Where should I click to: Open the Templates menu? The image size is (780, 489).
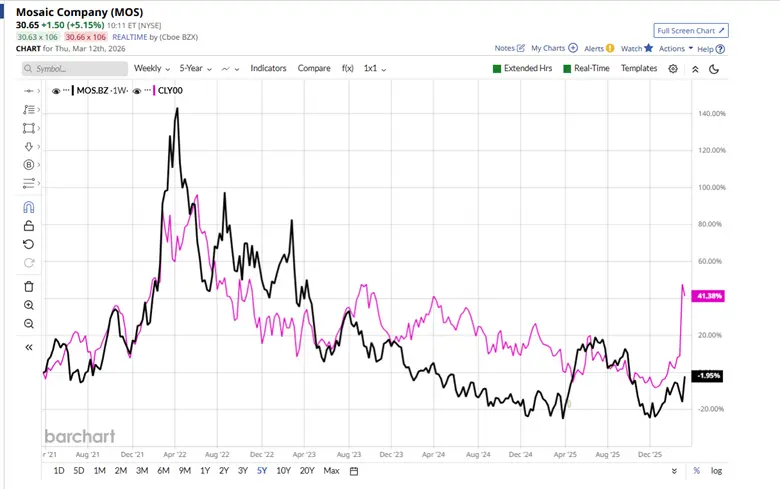click(639, 68)
